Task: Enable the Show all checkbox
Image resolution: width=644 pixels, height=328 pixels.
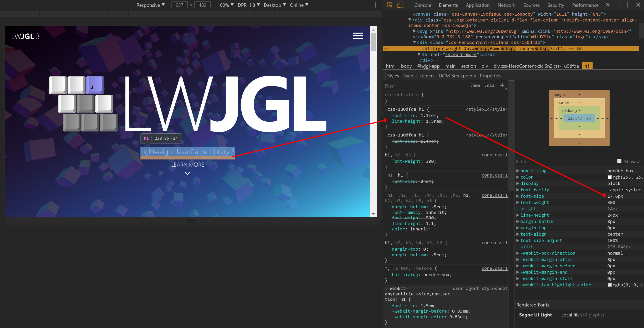Action: [619, 161]
